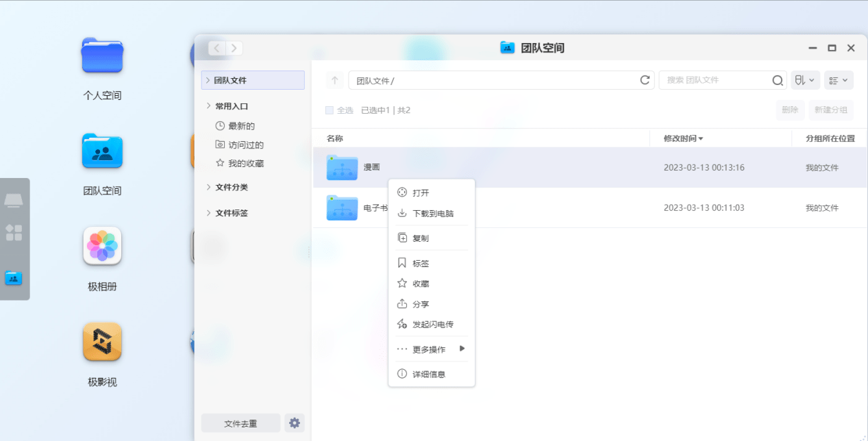The image size is (868, 441).
Task: Click 我的文件 in the 电子书 row
Action: pyautogui.click(x=822, y=208)
